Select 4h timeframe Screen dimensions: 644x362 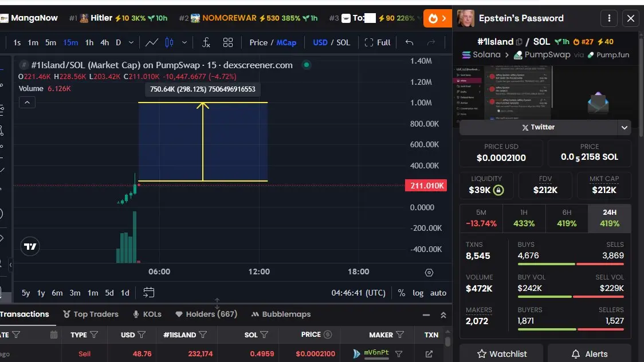pyautogui.click(x=105, y=42)
